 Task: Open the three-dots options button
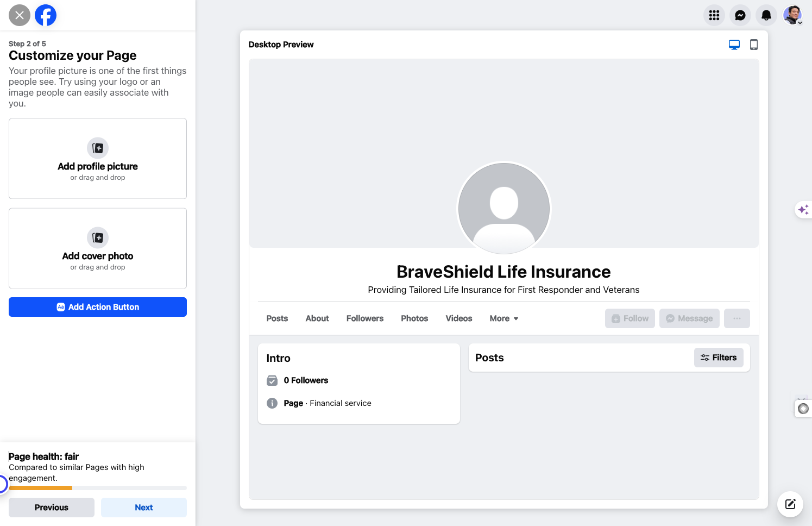[737, 318]
